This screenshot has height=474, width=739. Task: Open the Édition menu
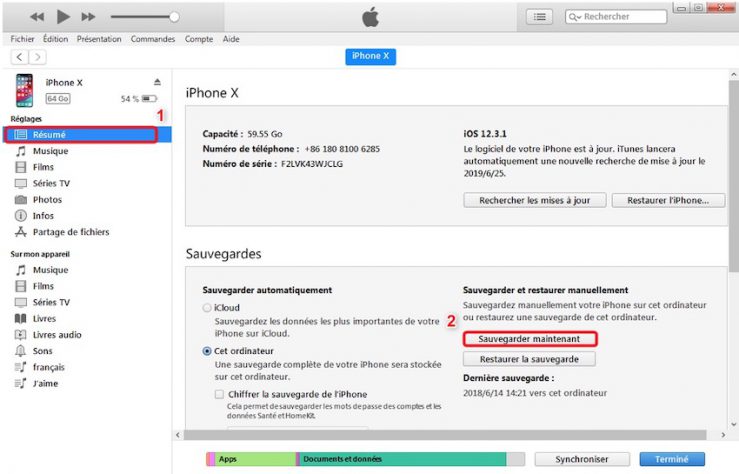click(x=56, y=39)
